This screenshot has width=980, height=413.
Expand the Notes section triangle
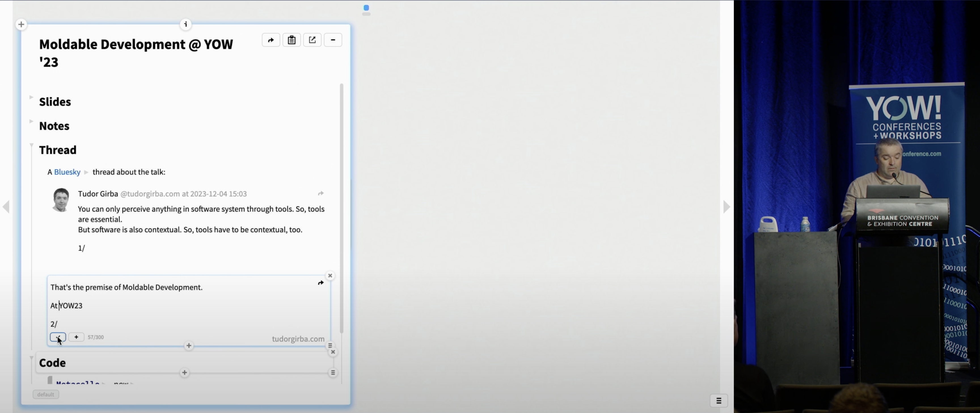click(x=31, y=121)
